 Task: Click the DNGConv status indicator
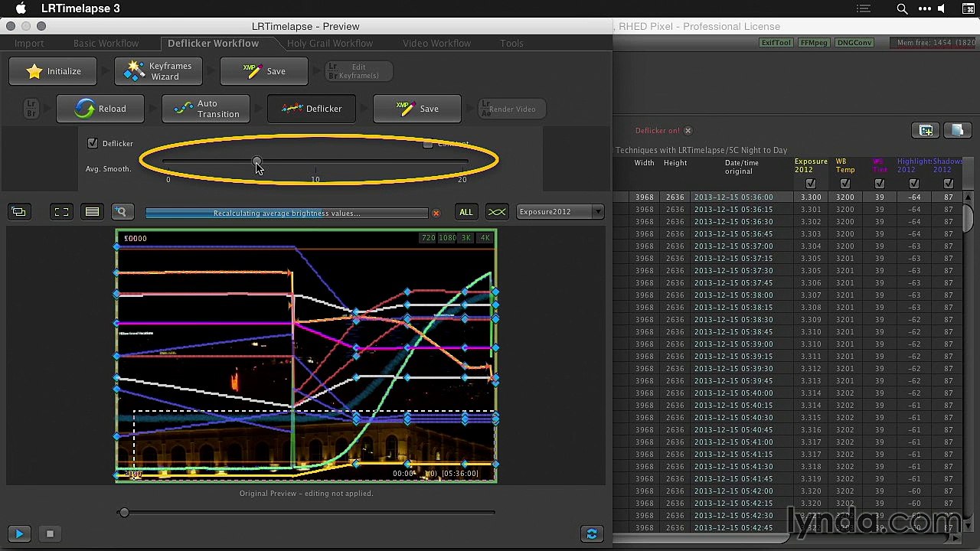click(x=854, y=43)
